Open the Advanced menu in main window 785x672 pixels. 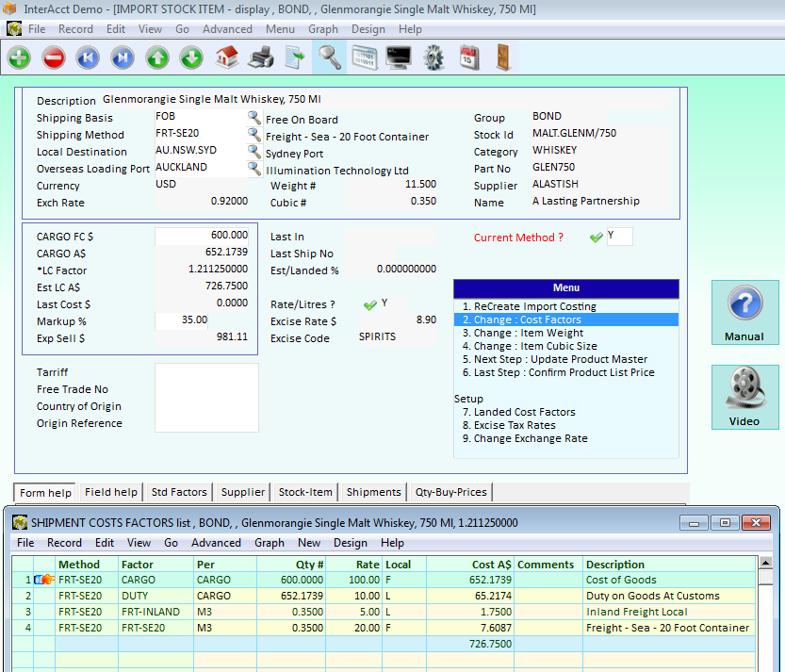pyautogui.click(x=227, y=29)
